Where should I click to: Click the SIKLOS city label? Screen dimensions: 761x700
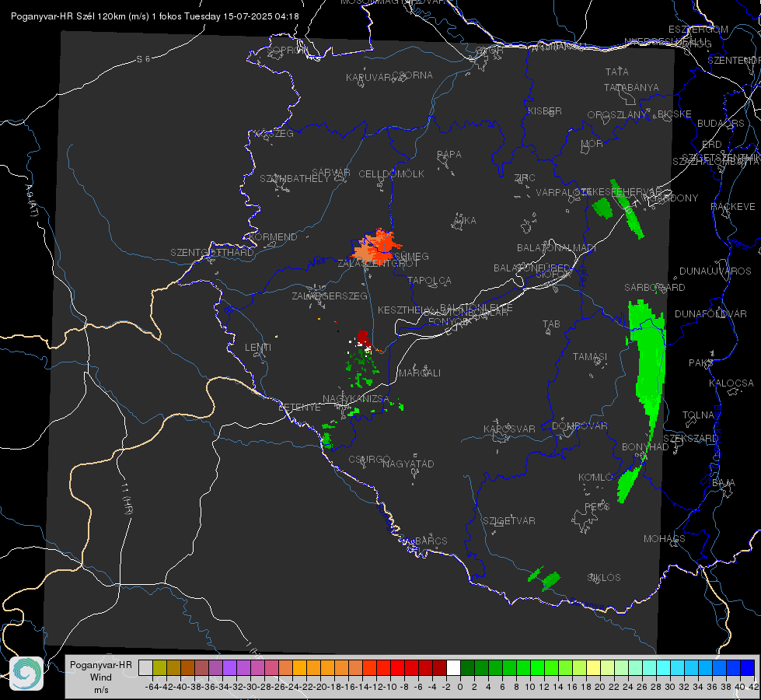(x=604, y=578)
